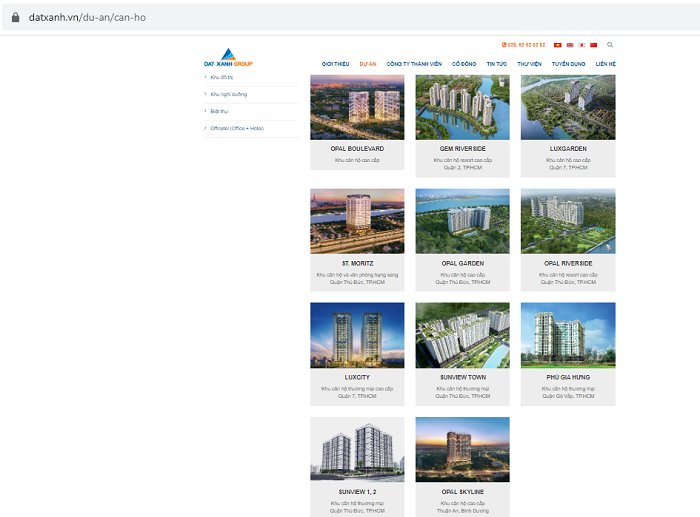This screenshot has width=700, height=517.
Task: Expand the Biệt thự category
Action: (x=221, y=111)
